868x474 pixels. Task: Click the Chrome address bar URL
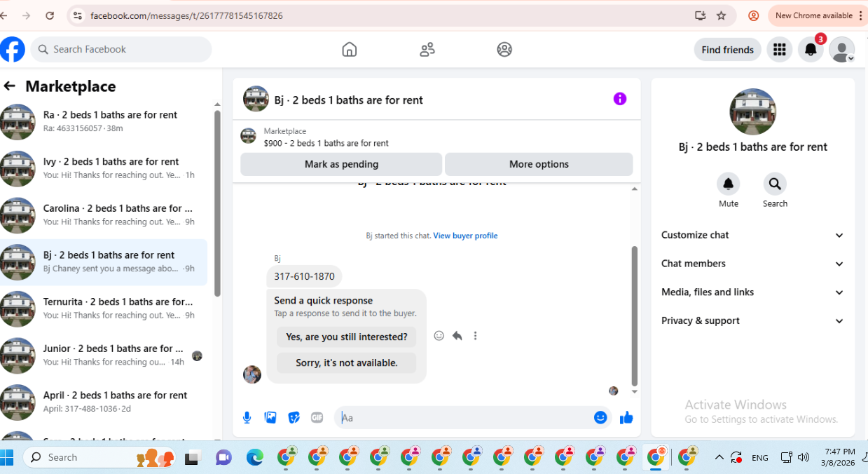[186, 15]
